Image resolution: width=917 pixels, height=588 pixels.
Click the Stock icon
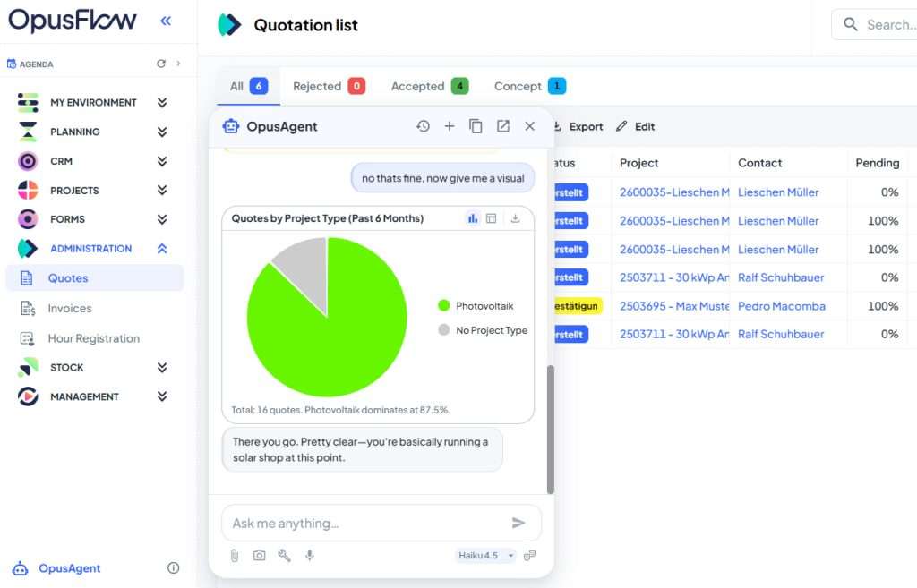[28, 367]
